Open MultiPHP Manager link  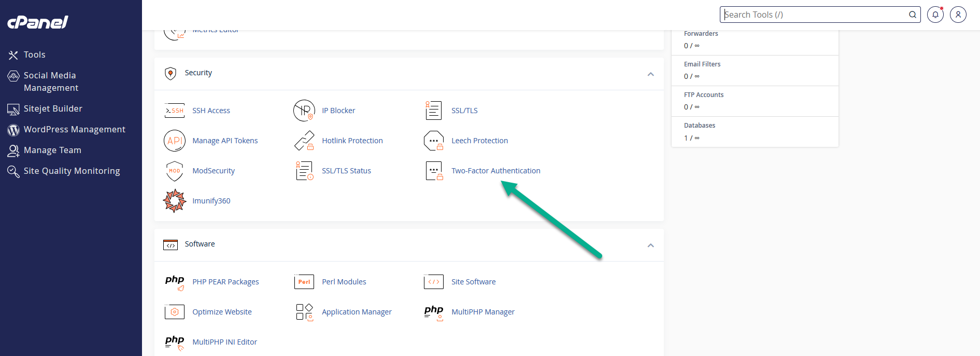[x=483, y=312]
